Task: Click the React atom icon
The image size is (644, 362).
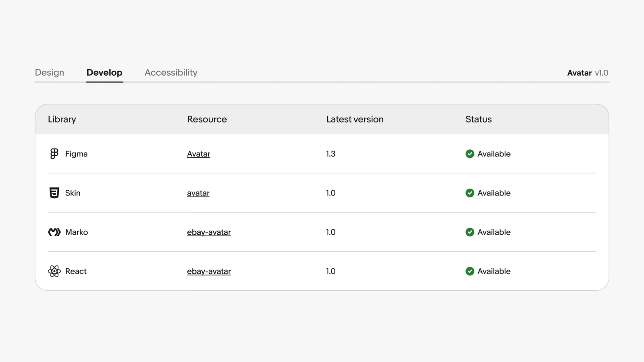Action: coord(54,271)
